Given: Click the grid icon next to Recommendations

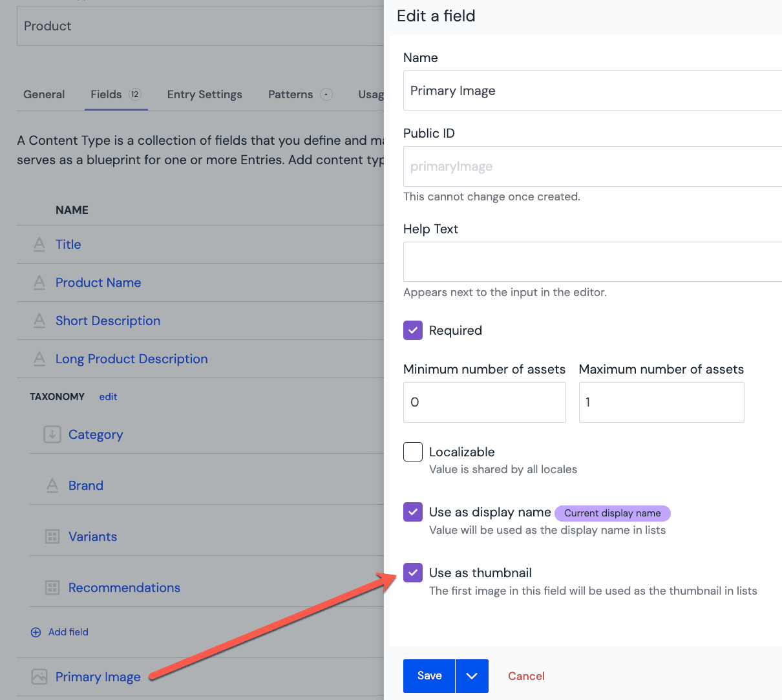Looking at the screenshot, I should pos(52,588).
